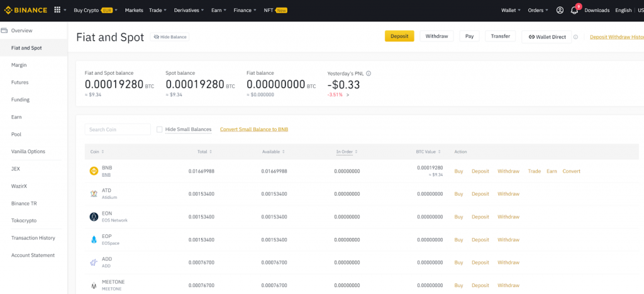Click the EON coin icon
This screenshot has height=294, width=644.
coord(94,217)
